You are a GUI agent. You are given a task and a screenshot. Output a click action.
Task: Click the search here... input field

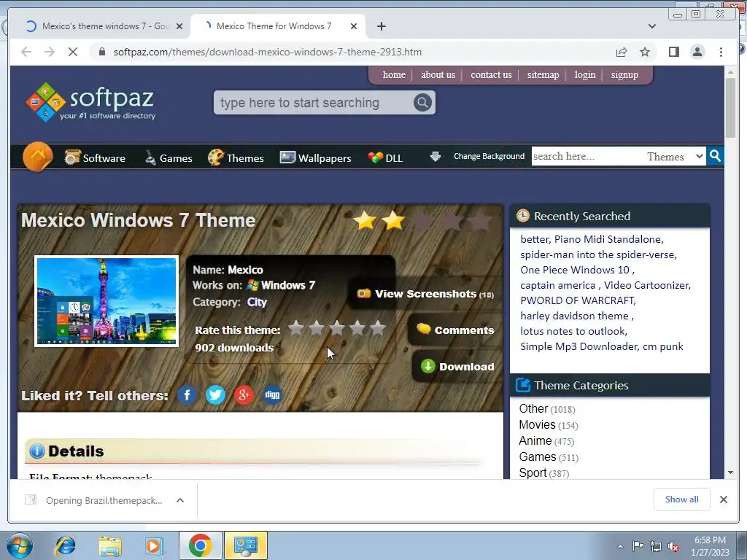coord(587,156)
